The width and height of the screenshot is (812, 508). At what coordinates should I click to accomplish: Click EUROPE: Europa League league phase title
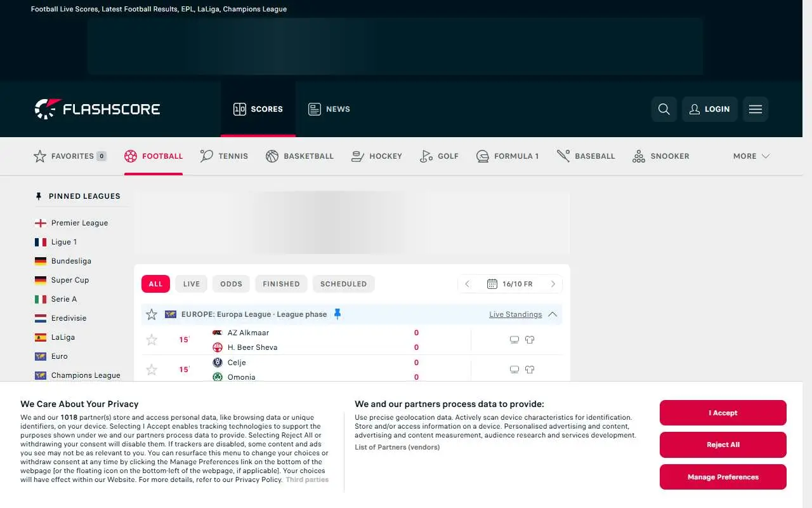click(254, 314)
